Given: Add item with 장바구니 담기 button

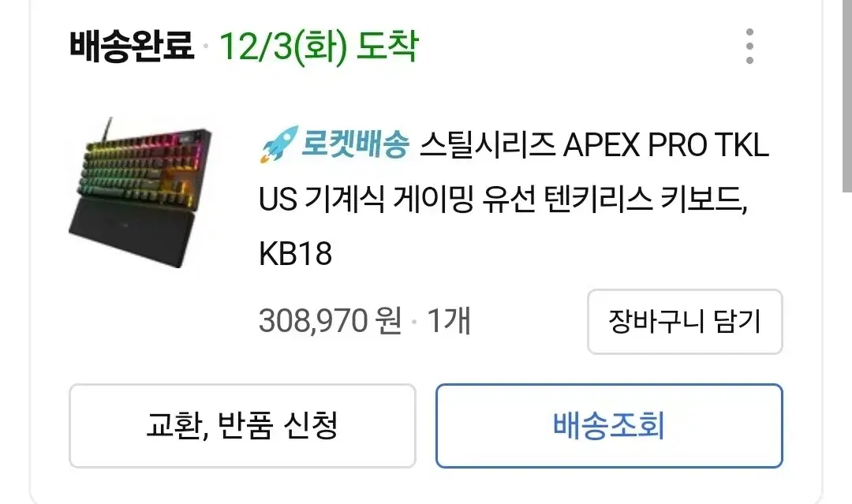Looking at the screenshot, I should coord(685,322).
